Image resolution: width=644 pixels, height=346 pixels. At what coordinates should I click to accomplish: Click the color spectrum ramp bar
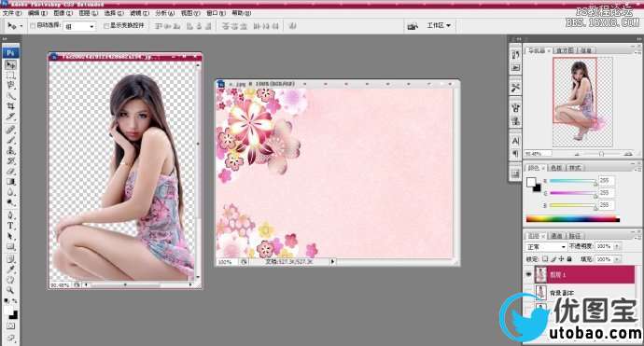tap(572, 219)
